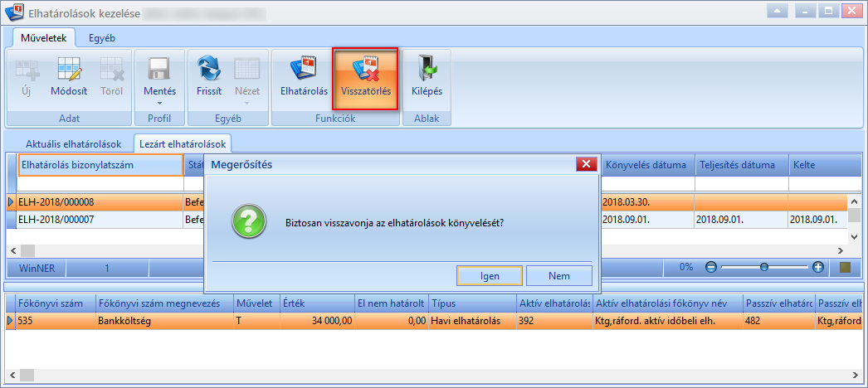Screen dimensions: 868x388
Task: Close the Megerősítés dialog
Action: 586,163
